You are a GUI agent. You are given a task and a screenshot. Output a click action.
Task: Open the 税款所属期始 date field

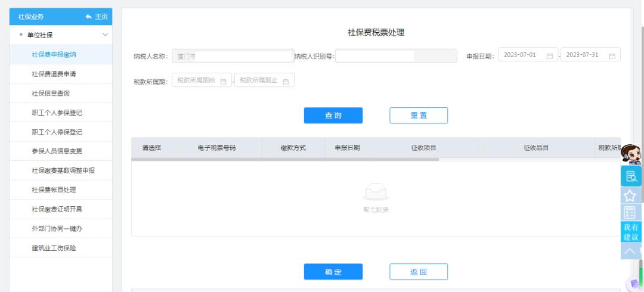coord(202,80)
